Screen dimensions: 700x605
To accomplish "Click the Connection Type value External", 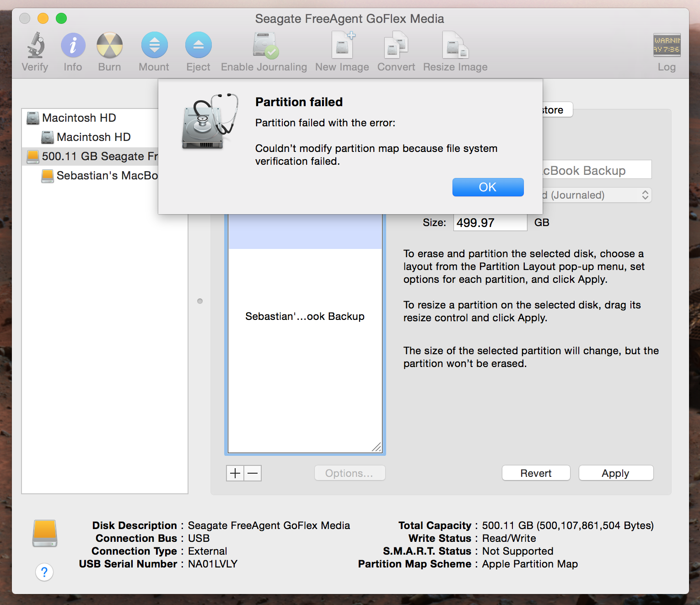I will tap(208, 551).
